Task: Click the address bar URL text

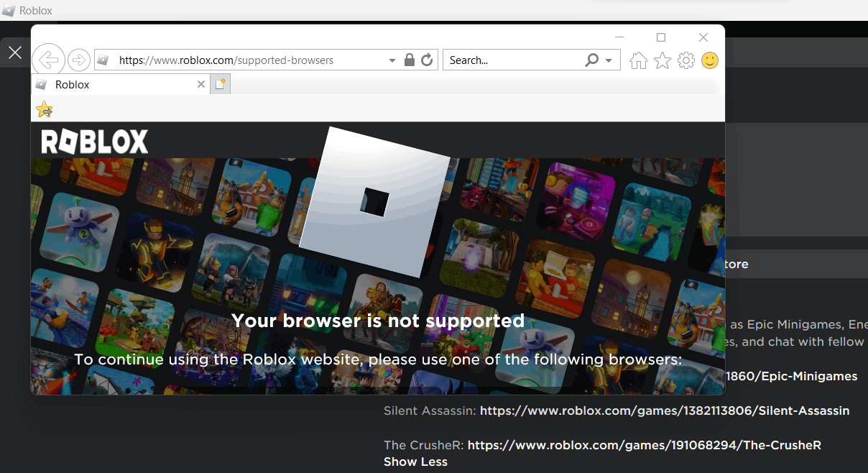Action: (x=226, y=60)
